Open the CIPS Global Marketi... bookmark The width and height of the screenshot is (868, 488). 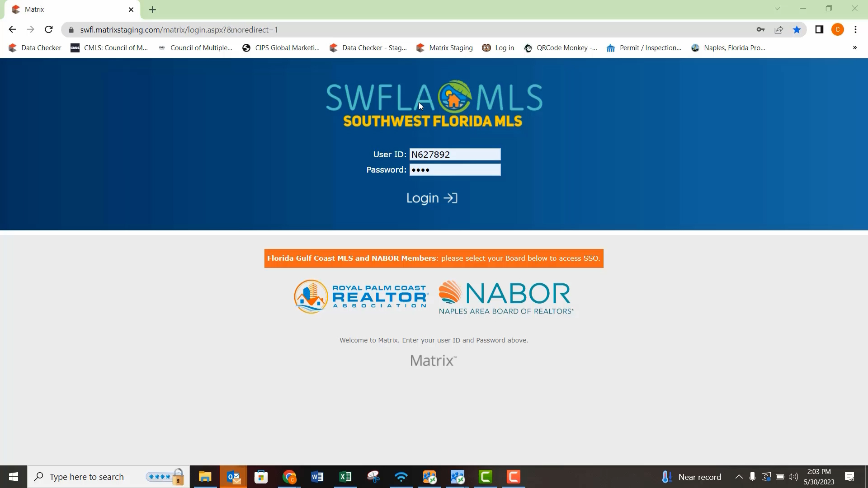(x=281, y=48)
